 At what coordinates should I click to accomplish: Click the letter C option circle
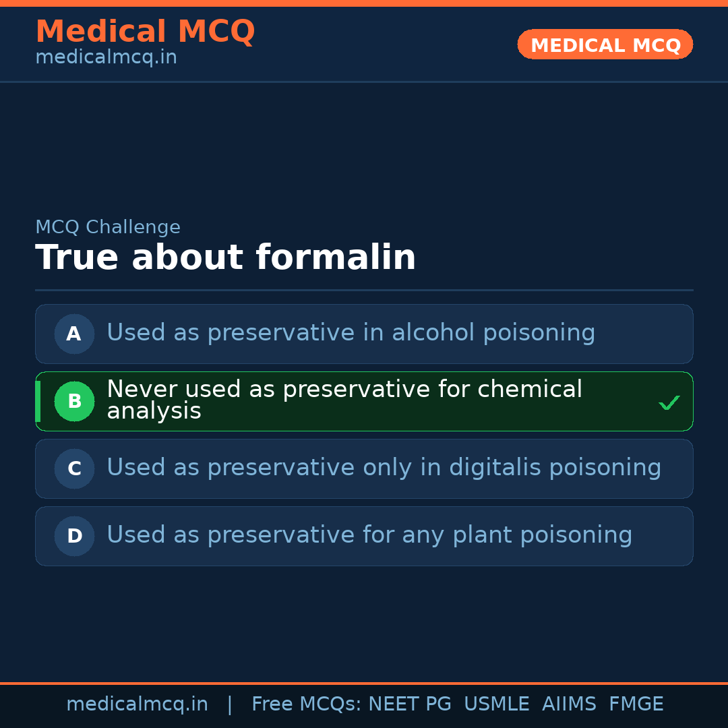[x=74, y=468]
